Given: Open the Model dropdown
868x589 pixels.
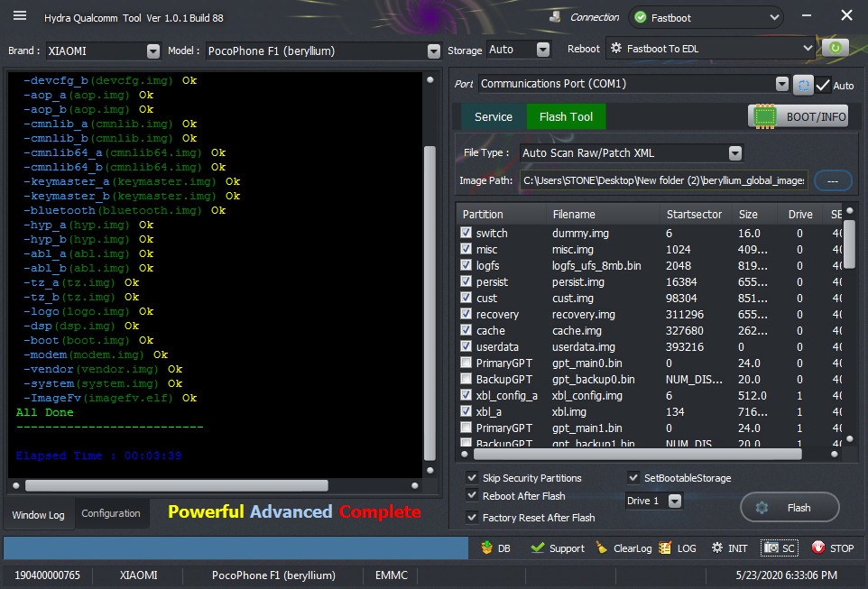Looking at the screenshot, I should (434, 51).
